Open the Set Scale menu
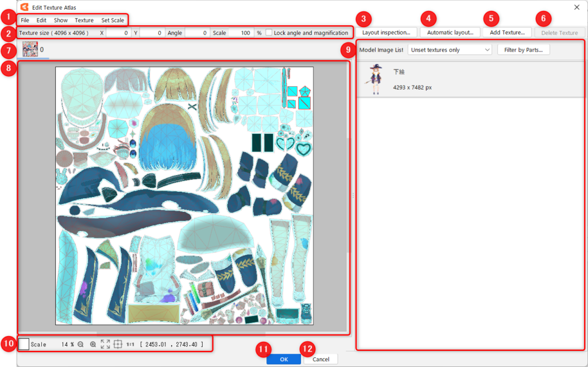The image size is (588, 367). (x=113, y=20)
